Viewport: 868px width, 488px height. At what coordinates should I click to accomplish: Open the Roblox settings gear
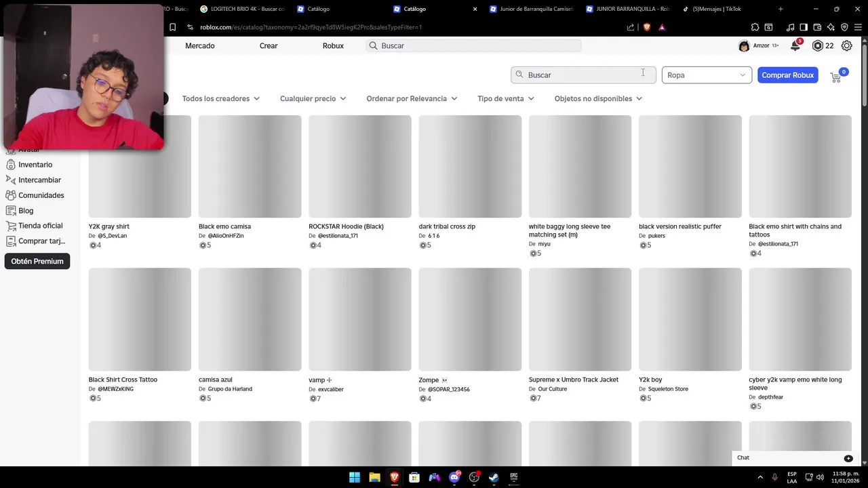coord(847,45)
